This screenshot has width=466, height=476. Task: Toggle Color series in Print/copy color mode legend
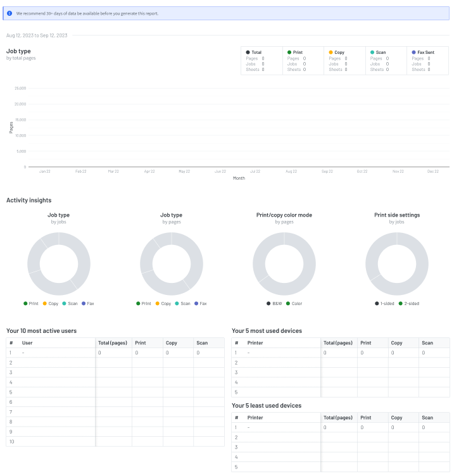294,304
